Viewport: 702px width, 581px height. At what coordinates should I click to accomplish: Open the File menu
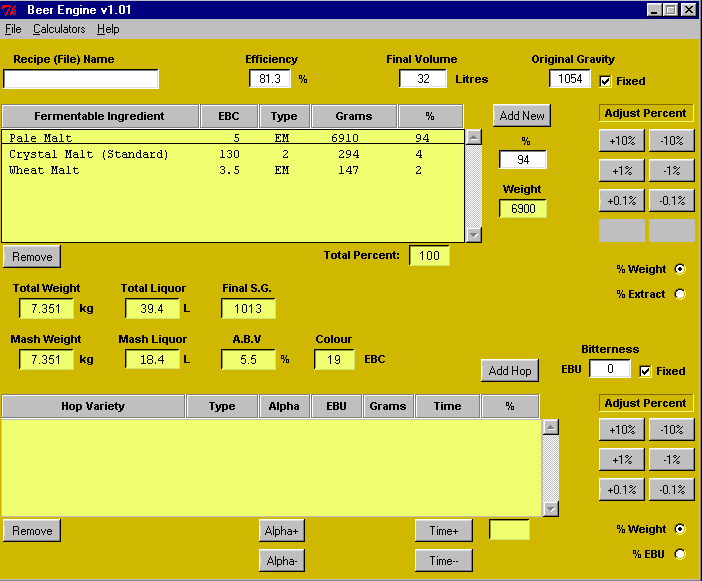pyautogui.click(x=13, y=29)
